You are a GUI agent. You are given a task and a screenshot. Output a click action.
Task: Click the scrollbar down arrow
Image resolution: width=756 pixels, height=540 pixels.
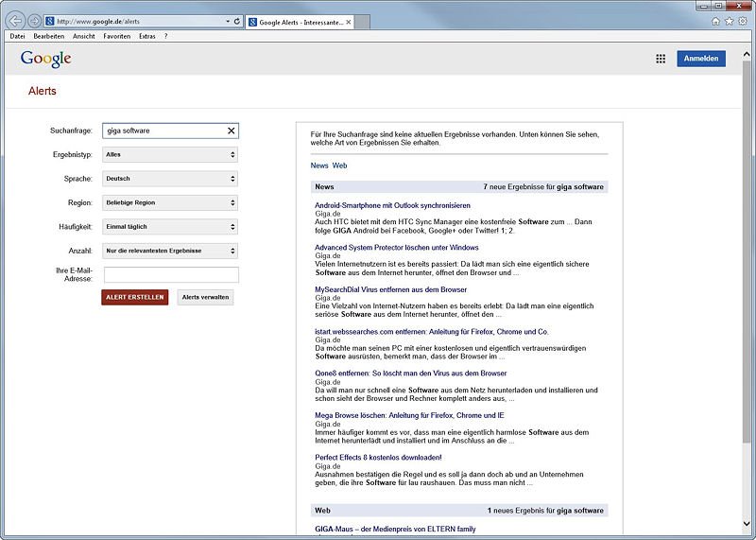pos(747,524)
